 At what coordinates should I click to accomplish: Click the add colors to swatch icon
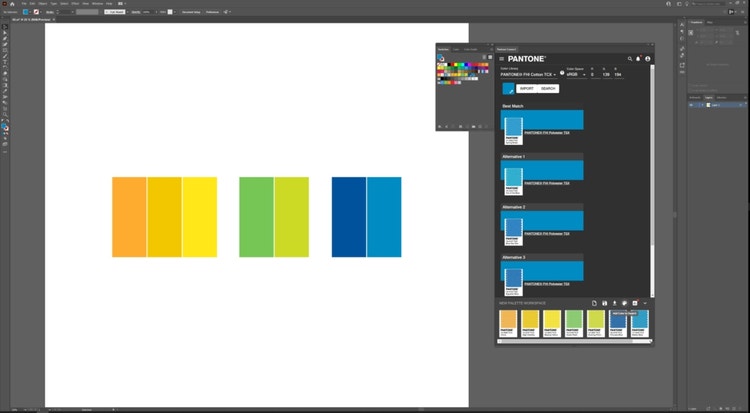(x=624, y=303)
